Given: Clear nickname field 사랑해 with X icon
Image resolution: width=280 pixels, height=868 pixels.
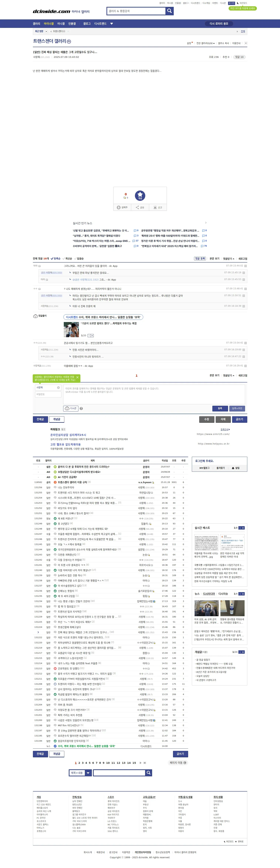Looking at the screenshot, I should 58,387.
